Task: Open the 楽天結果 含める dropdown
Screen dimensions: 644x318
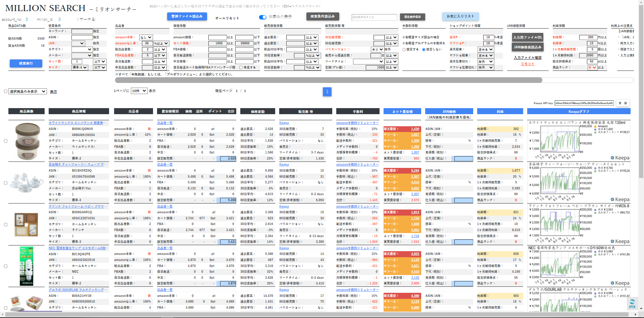Action: click(x=486, y=49)
